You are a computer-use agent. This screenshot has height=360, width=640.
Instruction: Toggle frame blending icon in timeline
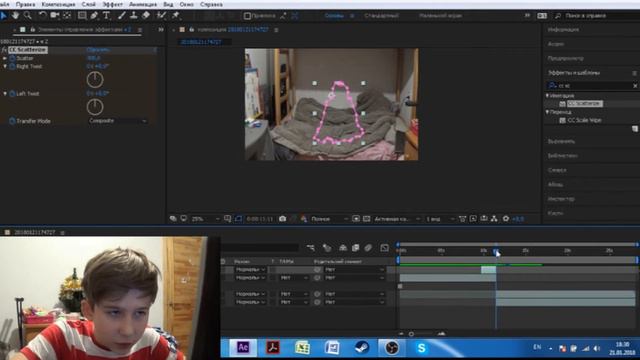tap(356, 248)
